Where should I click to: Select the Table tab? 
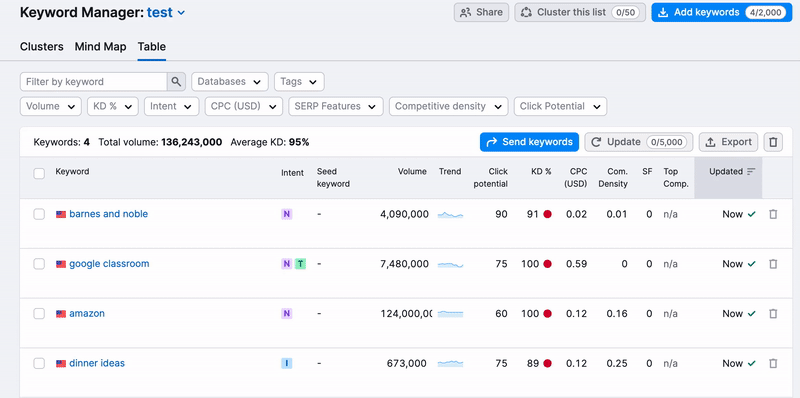tap(152, 47)
